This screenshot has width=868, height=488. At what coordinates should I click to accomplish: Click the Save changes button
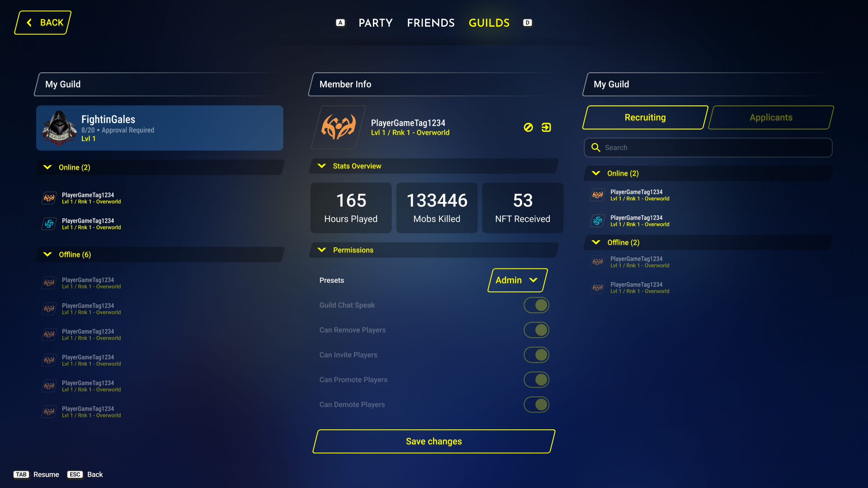(434, 441)
